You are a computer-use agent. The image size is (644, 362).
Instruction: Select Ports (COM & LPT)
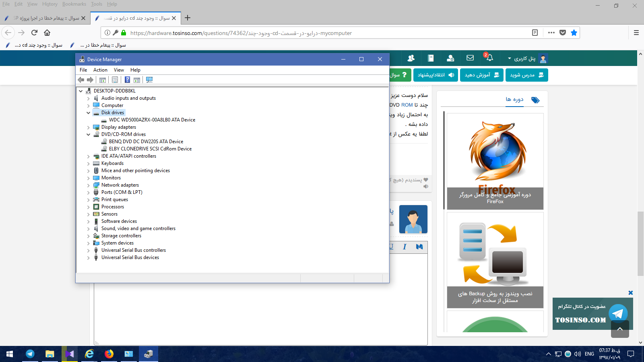click(x=122, y=192)
